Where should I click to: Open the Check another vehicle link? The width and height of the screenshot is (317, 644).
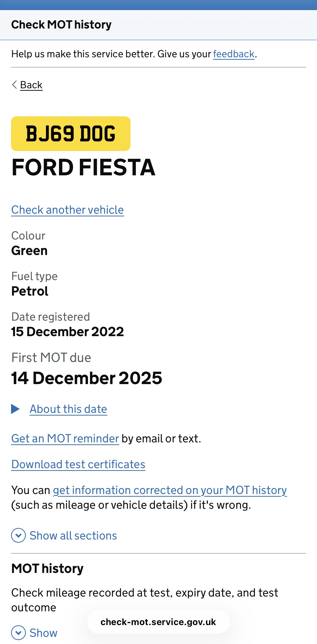click(67, 210)
